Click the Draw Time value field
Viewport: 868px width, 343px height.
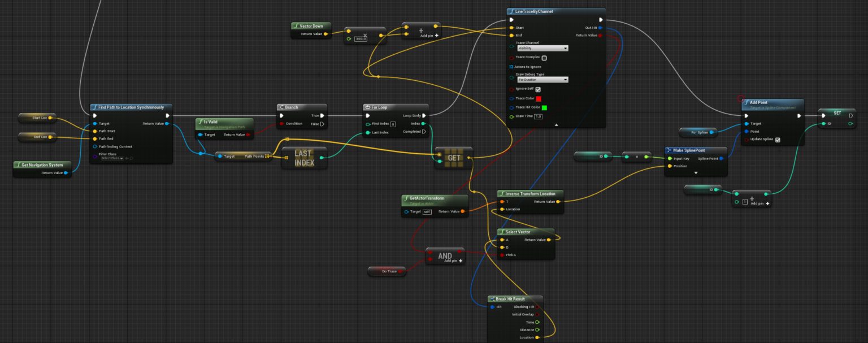(x=539, y=116)
